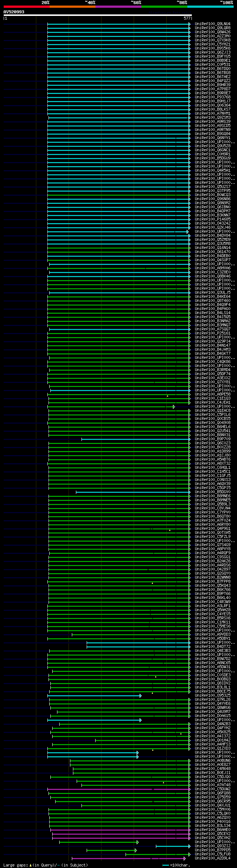Click the purple ~60% identity legend segment
The image size is (237, 868).
coord(118,7)
